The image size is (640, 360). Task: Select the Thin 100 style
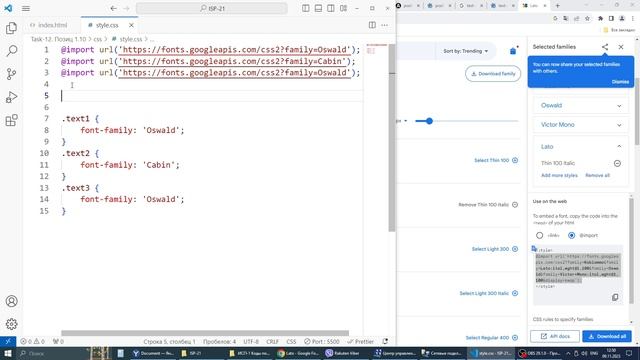[x=496, y=160]
